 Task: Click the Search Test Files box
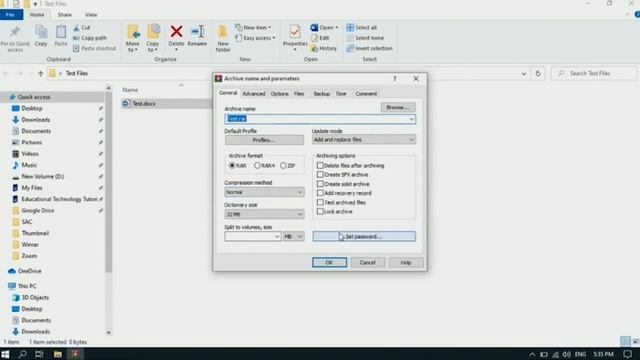coord(594,73)
